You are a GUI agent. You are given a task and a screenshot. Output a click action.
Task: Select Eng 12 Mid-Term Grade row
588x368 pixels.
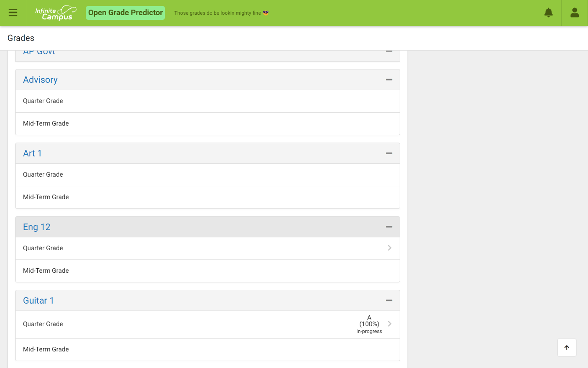(208, 271)
